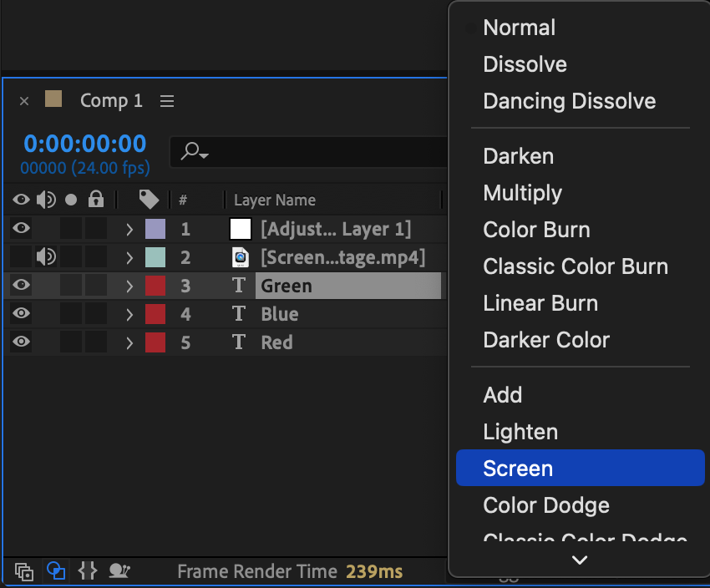Open the Comp 1 panel menu icon
This screenshot has height=588, width=710.
point(167,101)
